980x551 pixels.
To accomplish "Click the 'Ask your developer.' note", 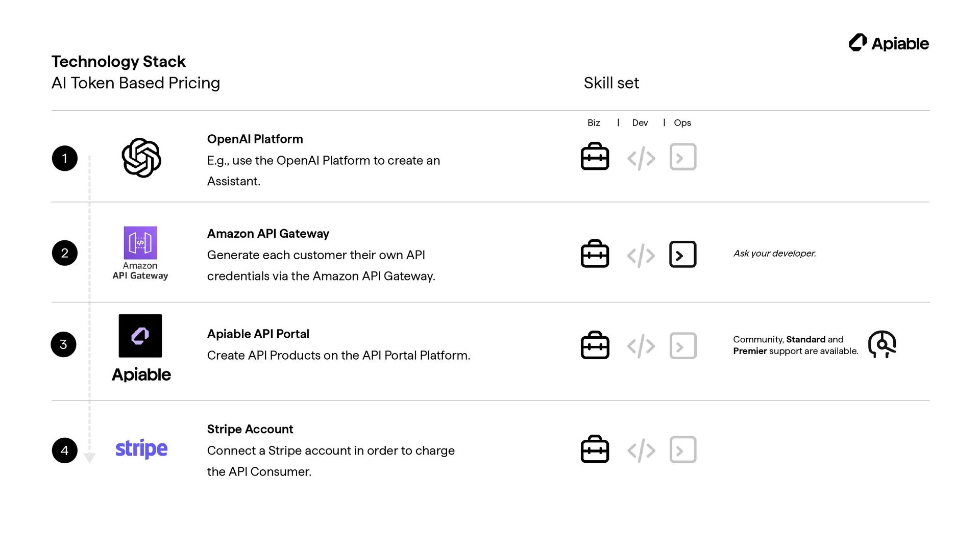I will [x=774, y=254].
